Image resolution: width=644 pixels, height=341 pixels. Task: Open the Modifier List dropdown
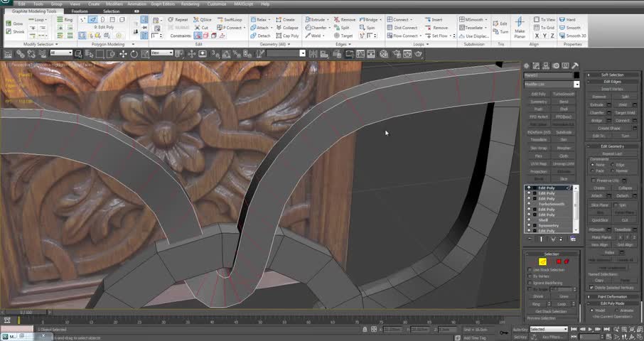(x=576, y=84)
